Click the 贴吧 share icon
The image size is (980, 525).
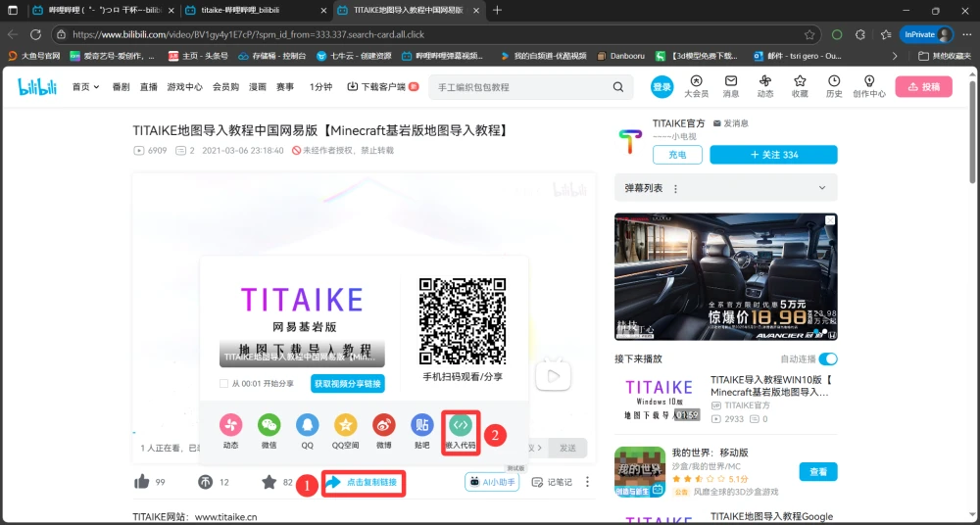point(421,425)
